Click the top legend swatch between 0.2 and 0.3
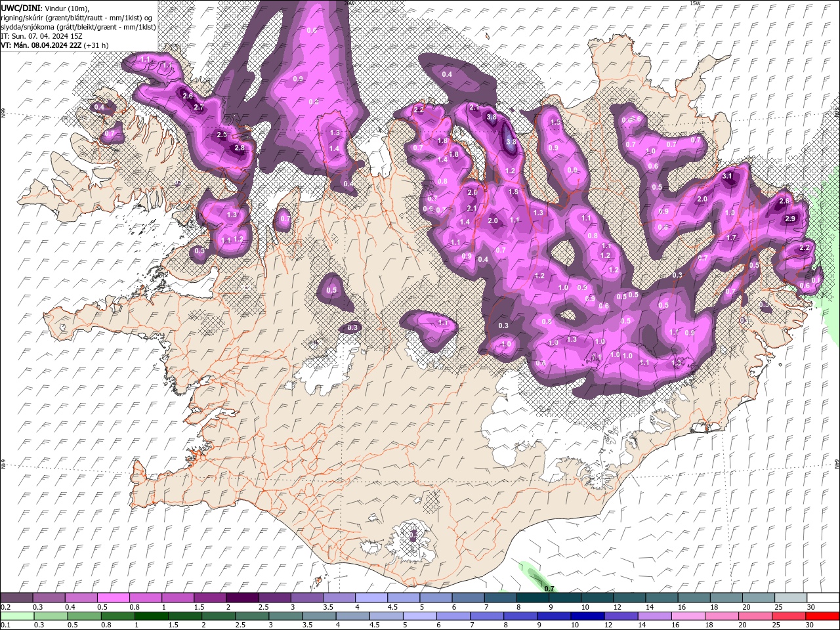 tap(16, 598)
